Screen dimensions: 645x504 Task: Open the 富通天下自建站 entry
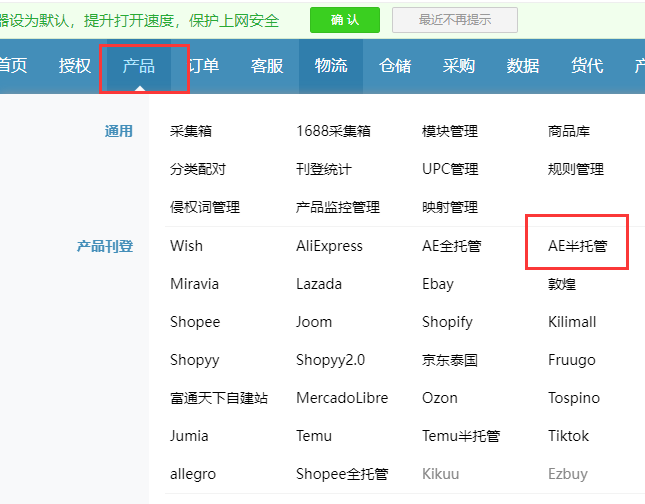pyautogui.click(x=219, y=398)
